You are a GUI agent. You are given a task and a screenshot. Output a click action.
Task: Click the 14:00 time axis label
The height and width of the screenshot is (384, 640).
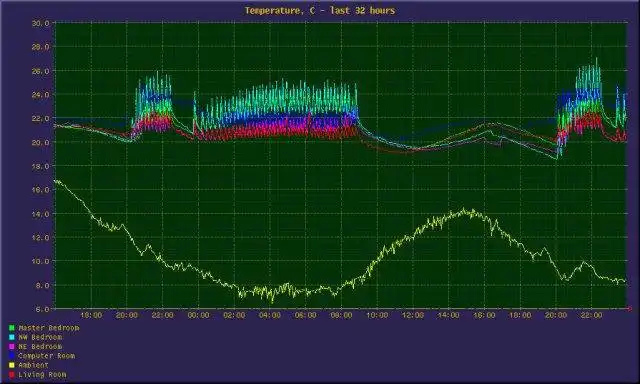(449, 315)
